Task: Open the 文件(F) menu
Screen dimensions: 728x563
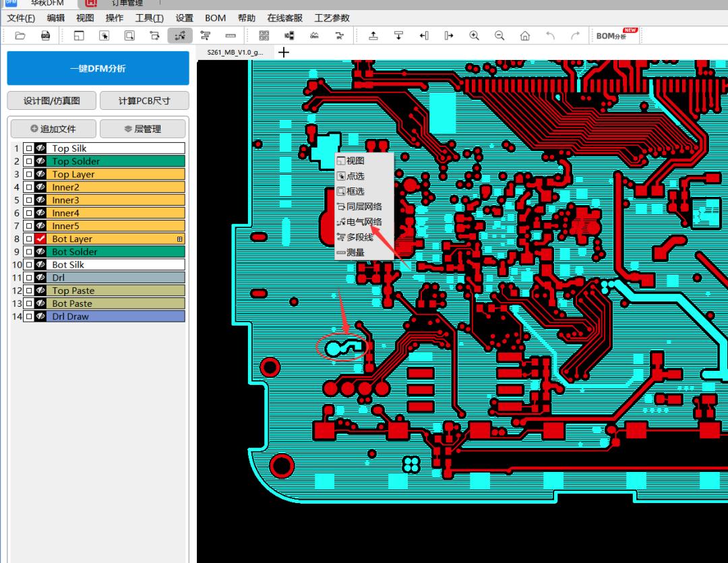Action: click(x=21, y=18)
